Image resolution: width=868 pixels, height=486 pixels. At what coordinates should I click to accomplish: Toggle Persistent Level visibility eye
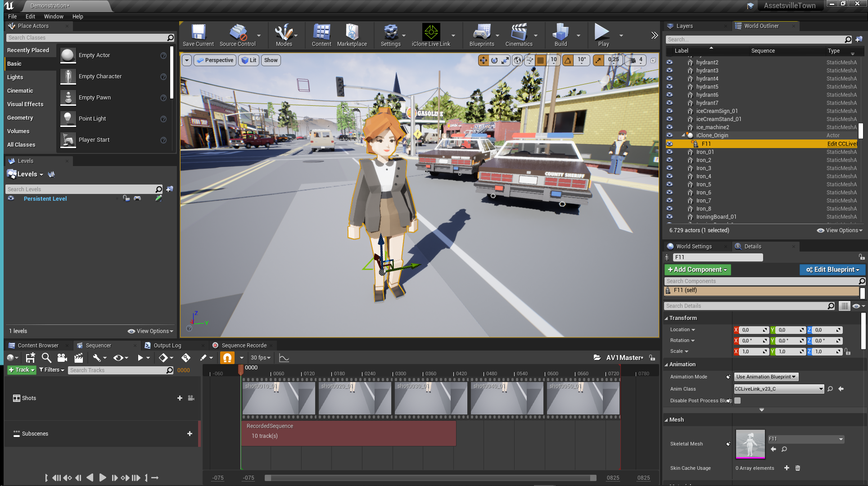click(11, 198)
